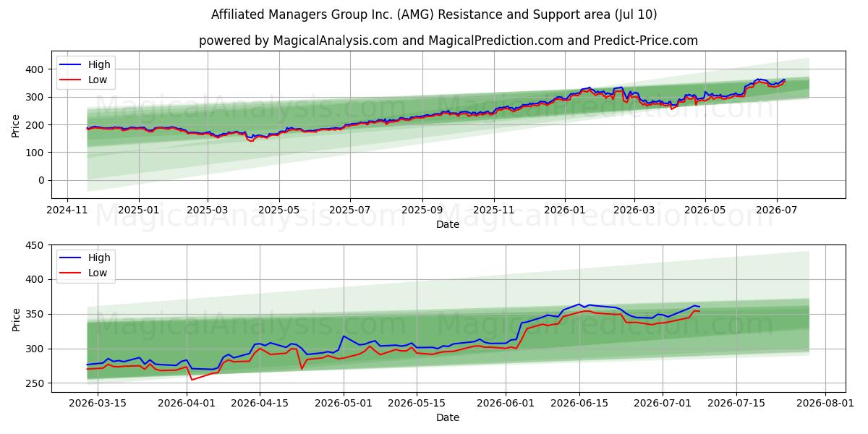The image size is (868, 434).
Task: Click the '2025-09' x-axis label
Action: point(422,210)
